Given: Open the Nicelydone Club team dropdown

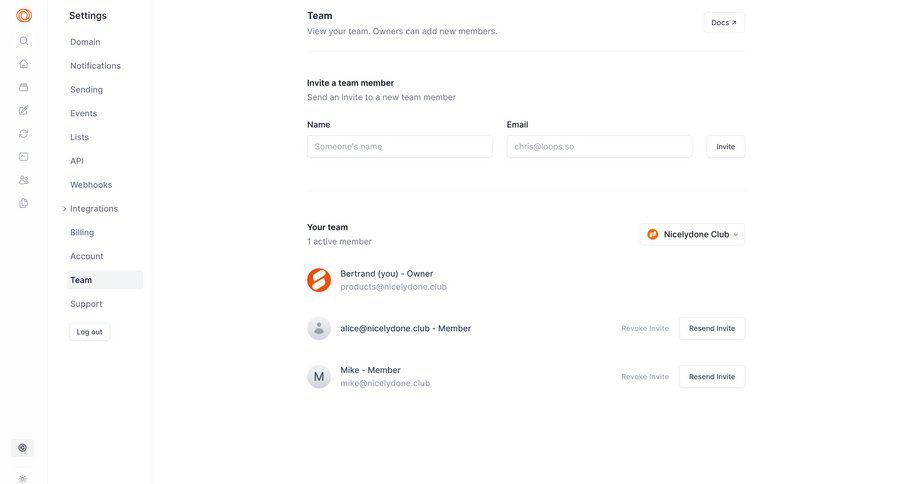Looking at the screenshot, I should [x=692, y=234].
